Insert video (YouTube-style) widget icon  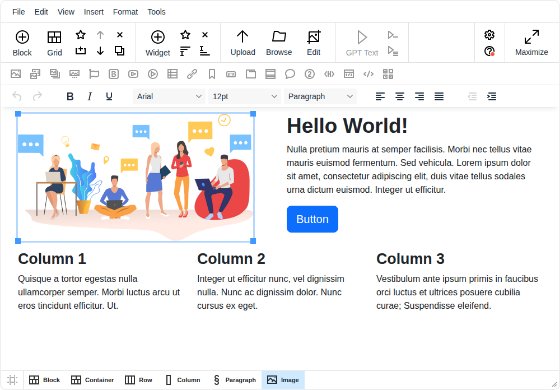pos(133,74)
